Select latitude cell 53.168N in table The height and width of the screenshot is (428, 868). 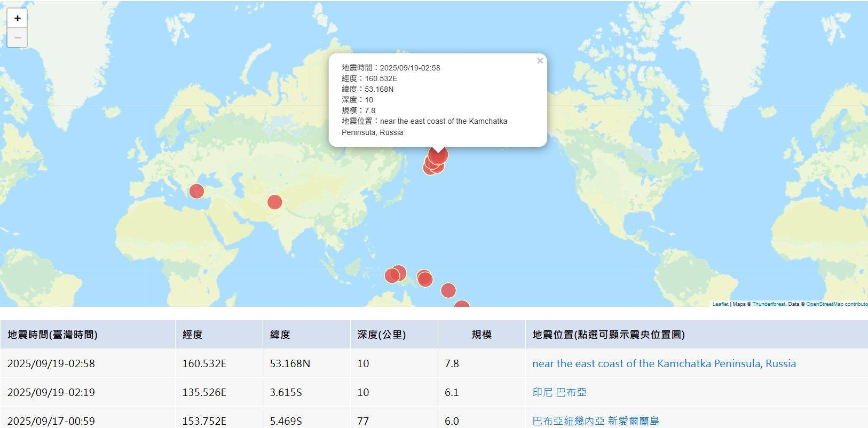(306, 363)
